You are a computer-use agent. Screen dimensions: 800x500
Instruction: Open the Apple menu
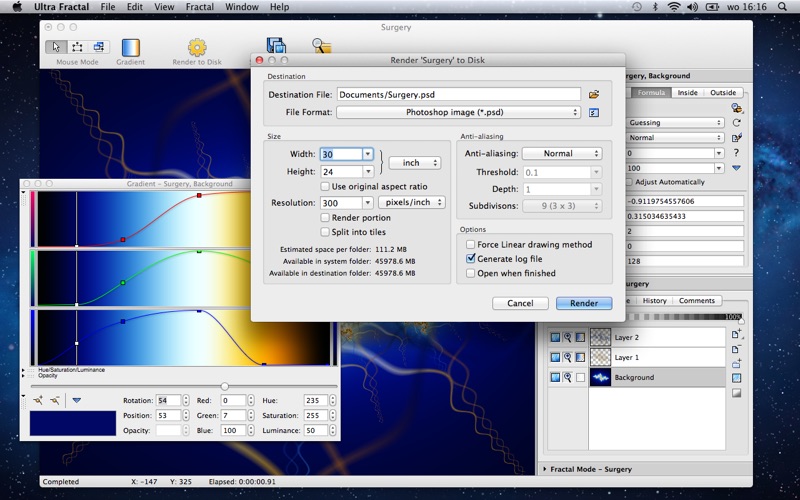pyautogui.click(x=17, y=7)
